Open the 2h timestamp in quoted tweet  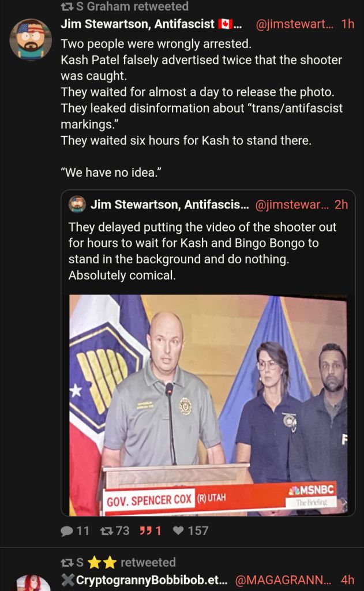click(342, 204)
